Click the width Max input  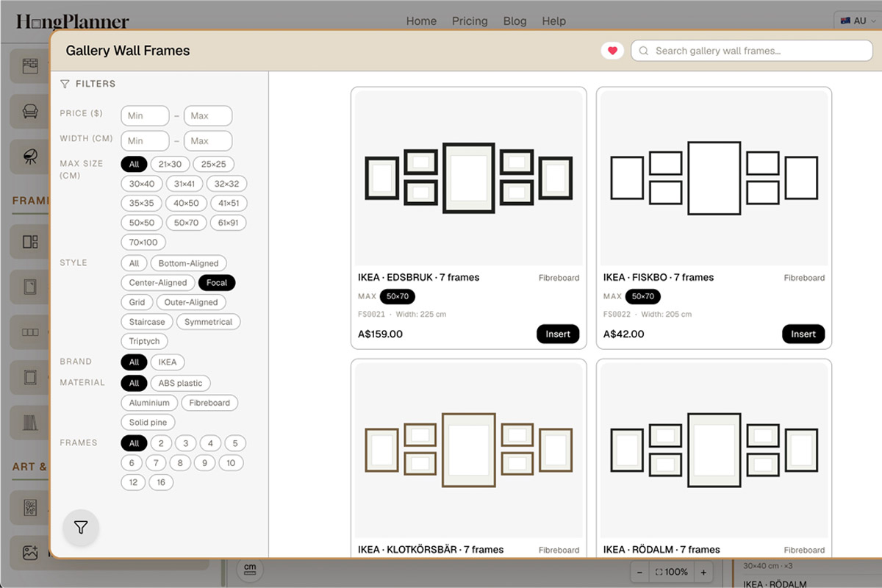coord(208,141)
